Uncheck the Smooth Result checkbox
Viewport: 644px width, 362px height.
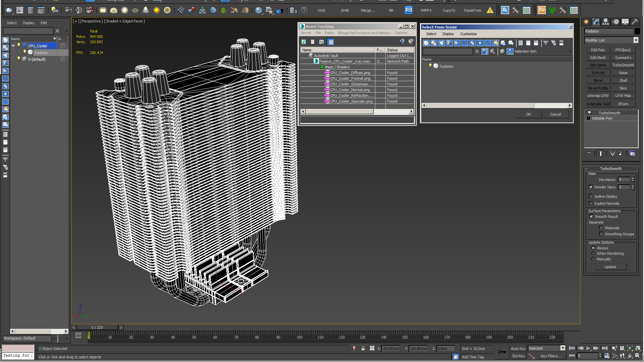point(591,217)
